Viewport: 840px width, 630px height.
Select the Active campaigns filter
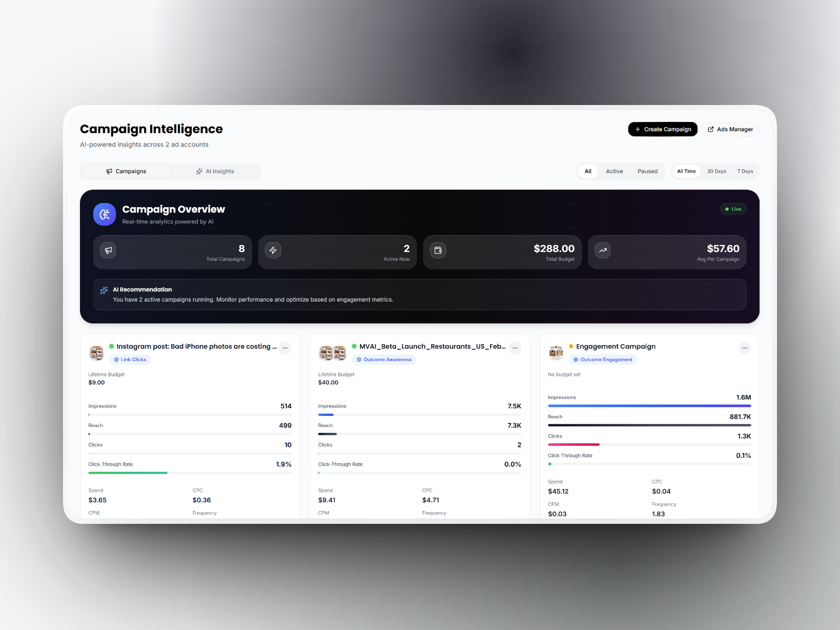[x=614, y=171]
